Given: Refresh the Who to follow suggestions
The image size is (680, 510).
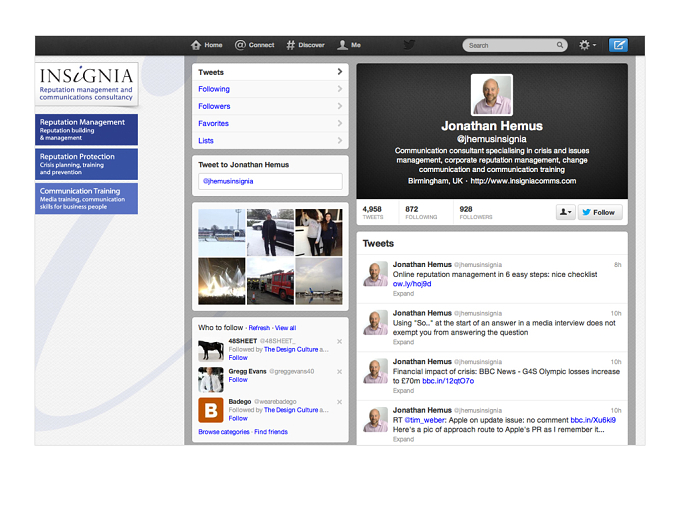Looking at the screenshot, I should pos(259,328).
